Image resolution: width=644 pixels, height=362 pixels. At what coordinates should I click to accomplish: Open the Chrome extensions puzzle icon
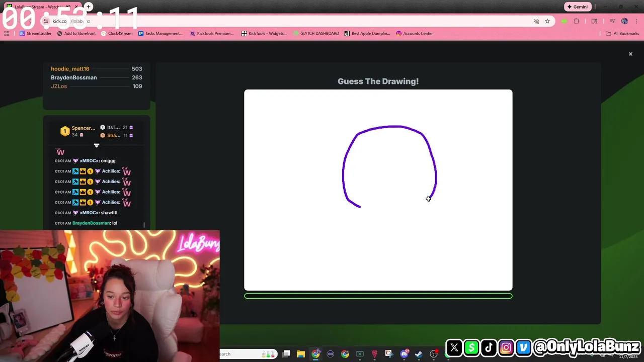(577, 21)
